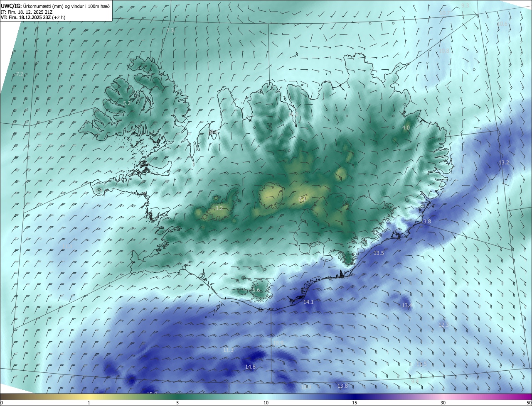Click the colour scale tick label 30
The width and height of the screenshot is (532, 406).
click(443, 403)
